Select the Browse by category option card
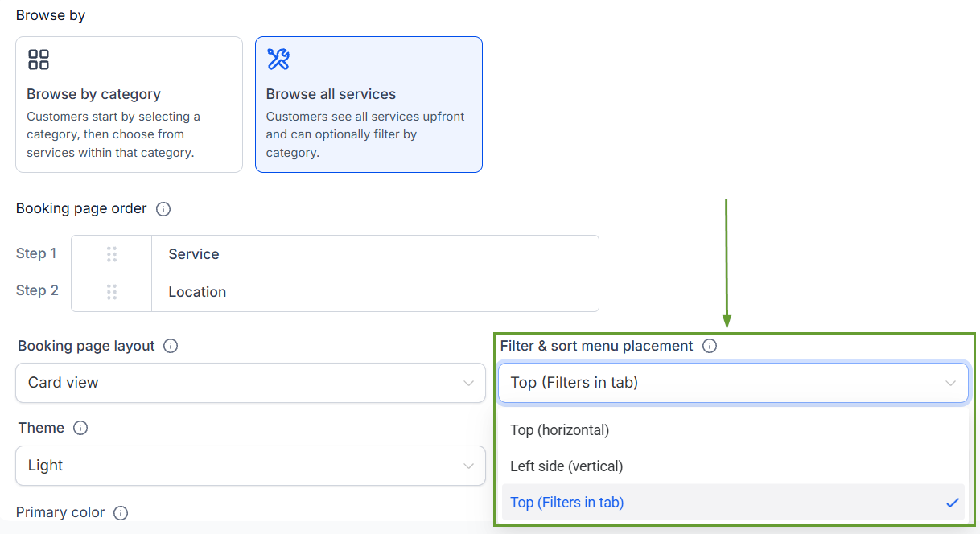This screenshot has width=980, height=534. [x=129, y=105]
